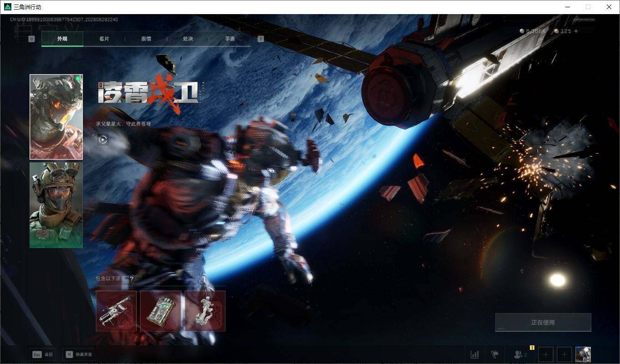Click the second empty squad slot plus
The height and width of the screenshot is (364, 620).
[564, 354]
